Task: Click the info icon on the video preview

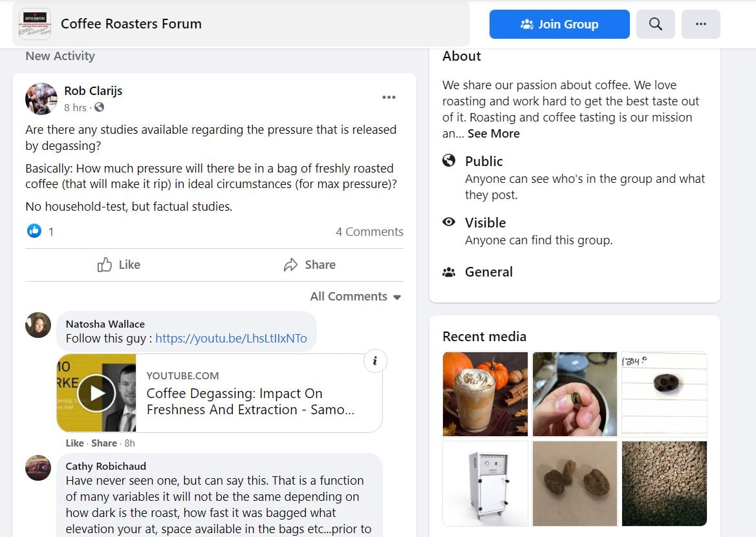Action: pyautogui.click(x=375, y=361)
